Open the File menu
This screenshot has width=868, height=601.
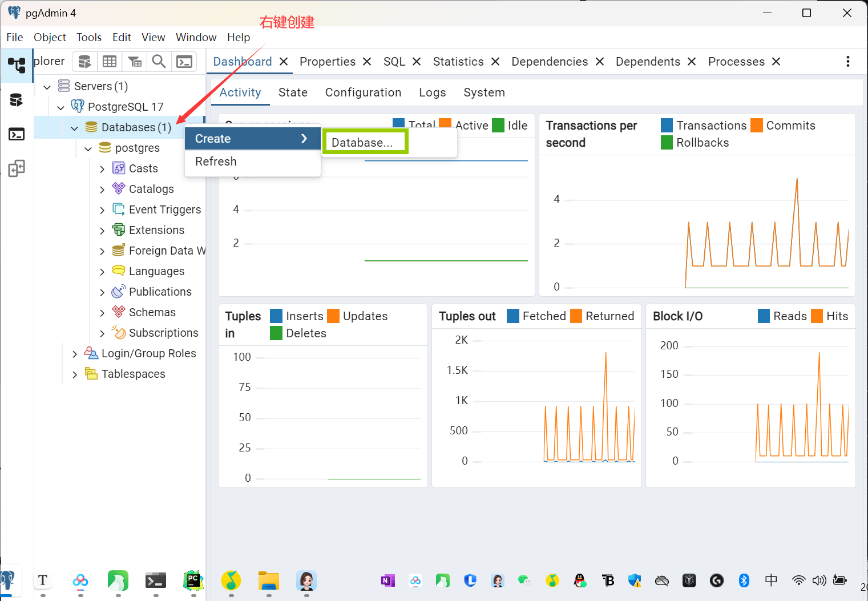tap(15, 37)
